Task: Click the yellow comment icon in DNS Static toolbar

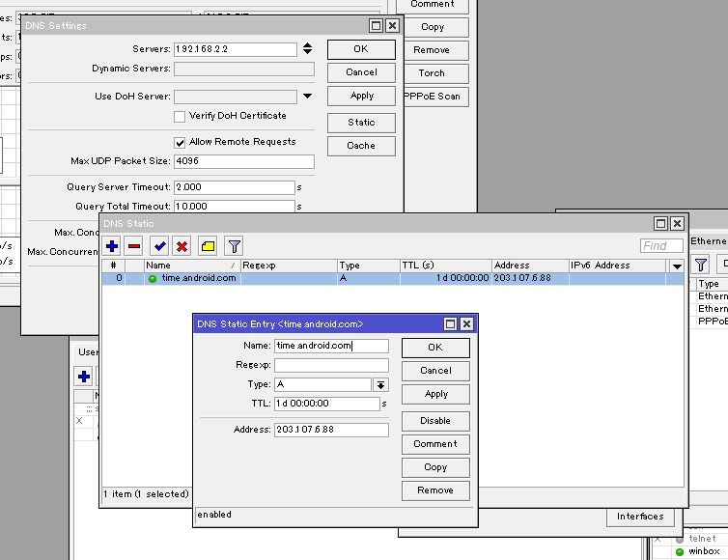Action: 208,246
